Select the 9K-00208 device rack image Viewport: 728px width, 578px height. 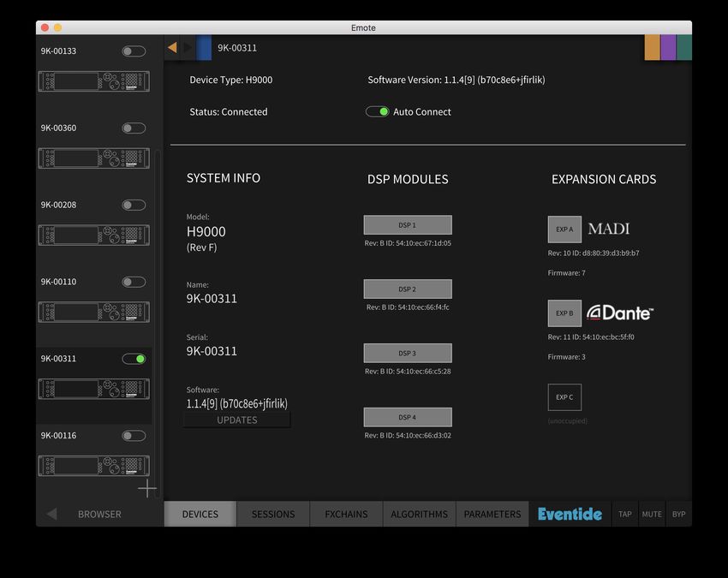click(x=94, y=235)
